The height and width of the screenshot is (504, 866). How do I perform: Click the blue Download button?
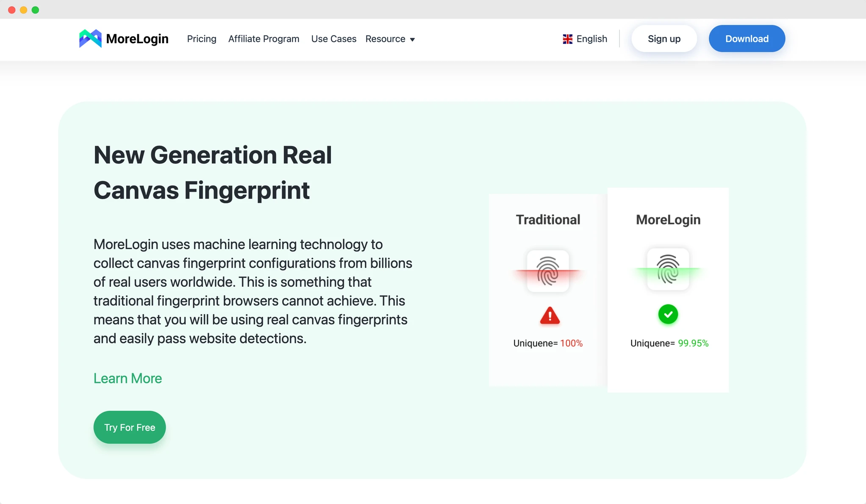tap(747, 39)
